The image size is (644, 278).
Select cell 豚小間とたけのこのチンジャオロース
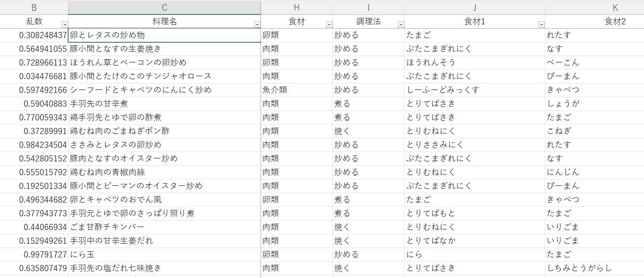tap(164, 77)
